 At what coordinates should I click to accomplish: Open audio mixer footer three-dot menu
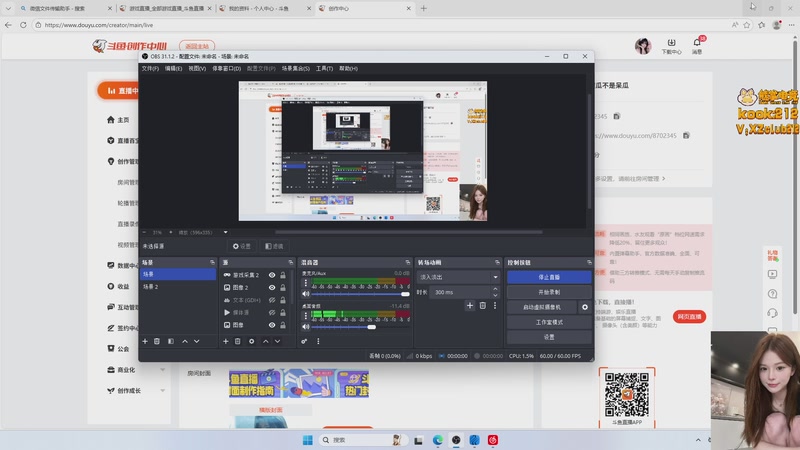click(x=318, y=341)
